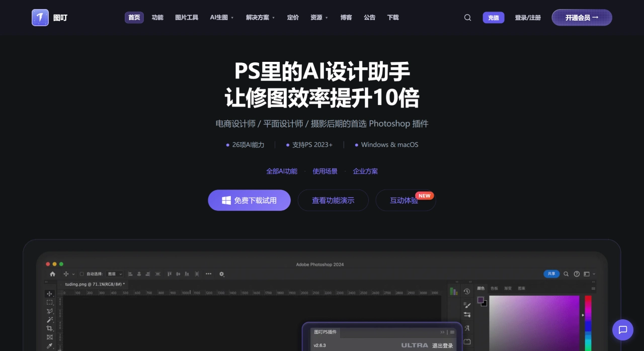Open the 图片工具 nav item
The width and height of the screenshot is (644, 351).
click(187, 18)
